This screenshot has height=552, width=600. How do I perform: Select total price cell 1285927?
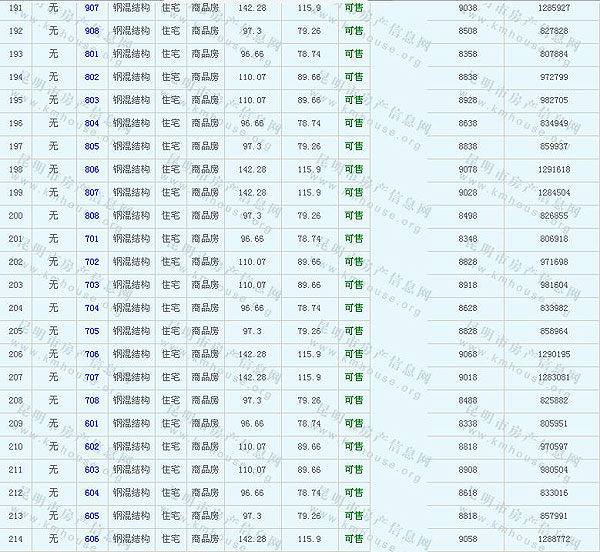point(553,8)
